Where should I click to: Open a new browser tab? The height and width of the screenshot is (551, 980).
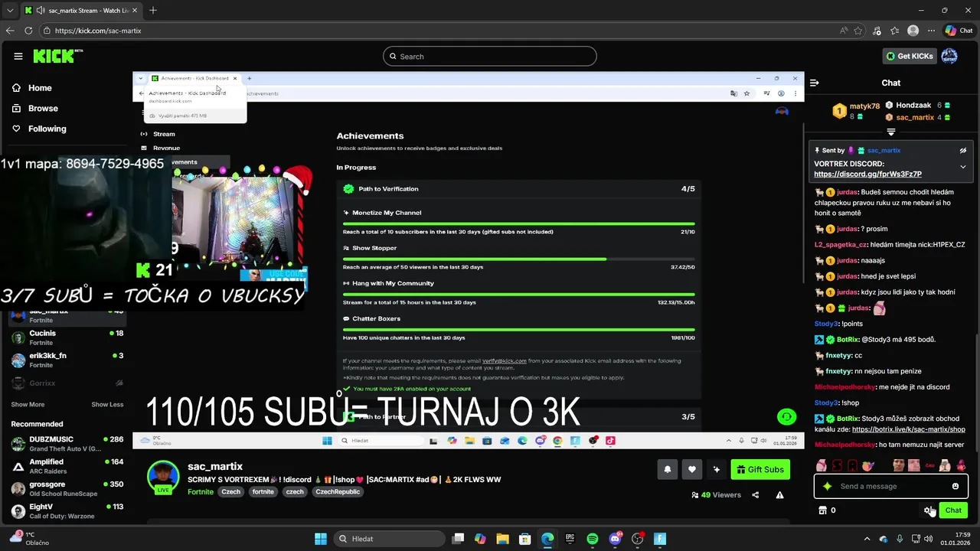point(153,10)
